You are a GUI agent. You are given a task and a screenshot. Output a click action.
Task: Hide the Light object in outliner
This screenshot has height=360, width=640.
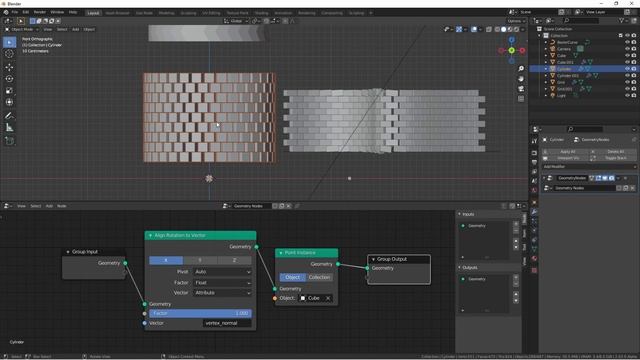point(627,96)
